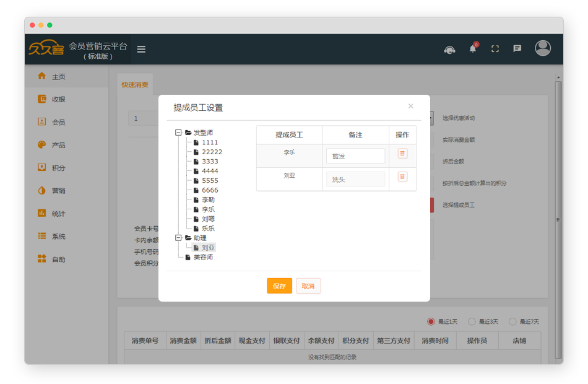Select the 最近1天 radio button
The height and width of the screenshot is (384, 588).
tap(431, 321)
